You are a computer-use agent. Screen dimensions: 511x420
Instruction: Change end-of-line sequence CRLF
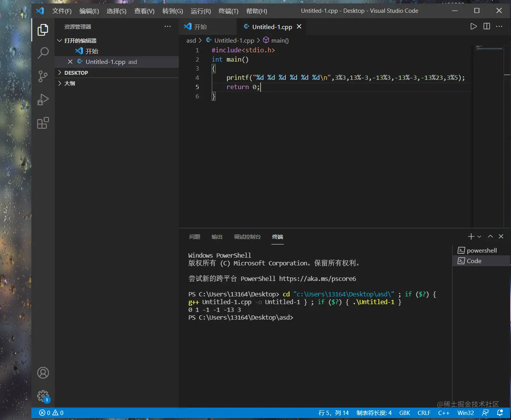(424, 413)
